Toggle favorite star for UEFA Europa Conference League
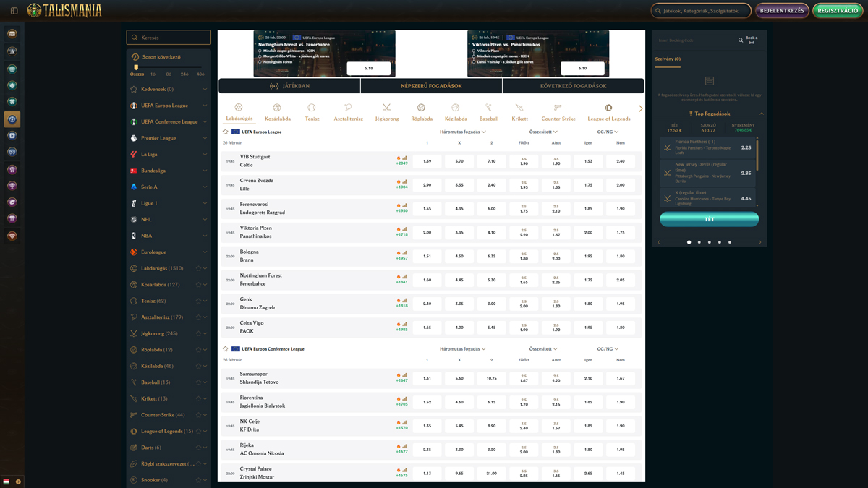This screenshot has width=868, height=488. click(x=226, y=349)
